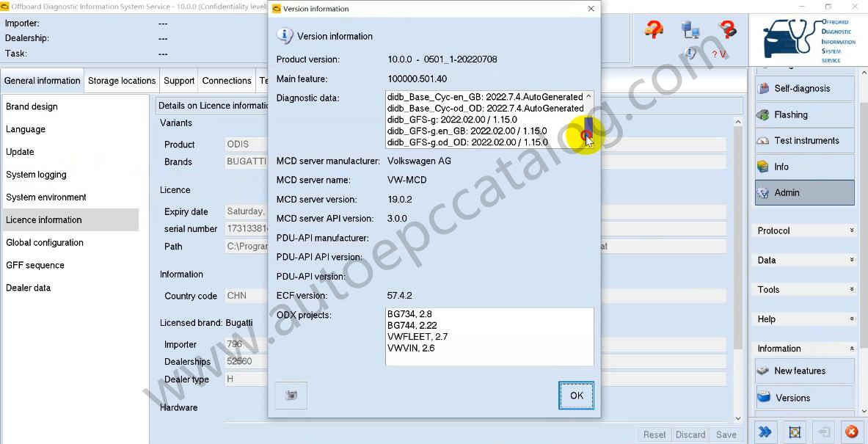Click the blue info icon beside Version information heading
Screen dimensions: 868x444
(x=285, y=36)
